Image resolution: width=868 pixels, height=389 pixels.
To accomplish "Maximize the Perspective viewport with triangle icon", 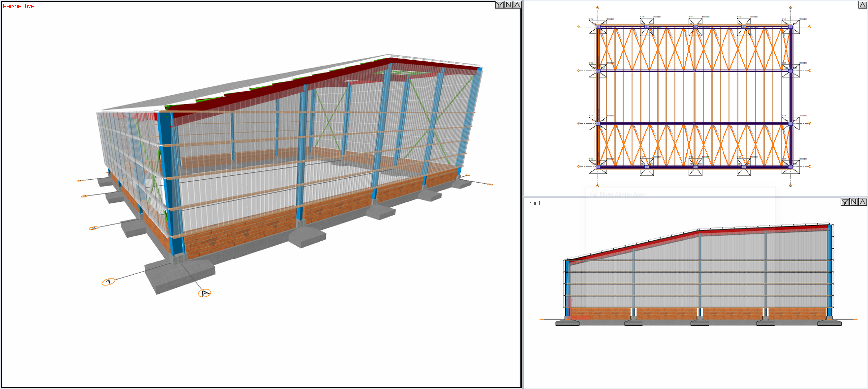I will point(517,5).
